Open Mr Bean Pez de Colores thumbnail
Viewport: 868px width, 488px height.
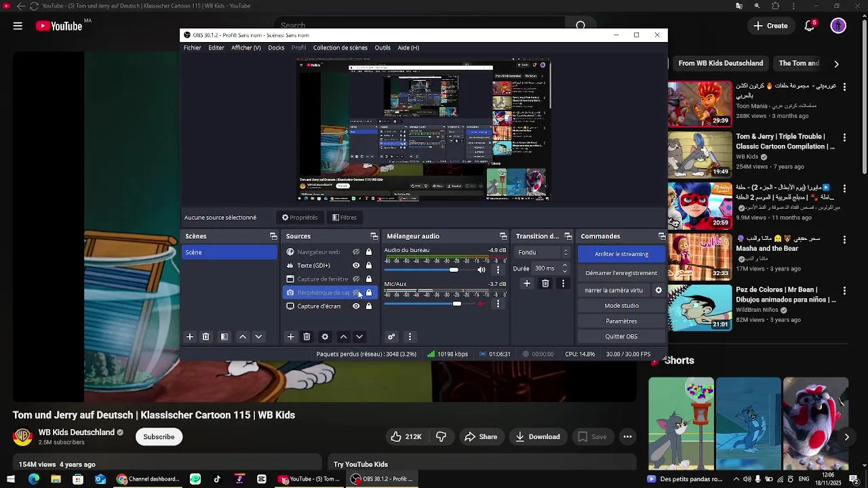[700, 308]
